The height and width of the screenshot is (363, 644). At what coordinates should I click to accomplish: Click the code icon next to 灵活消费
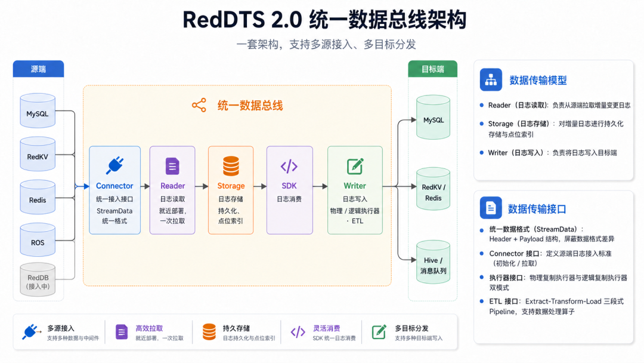tap(298, 332)
